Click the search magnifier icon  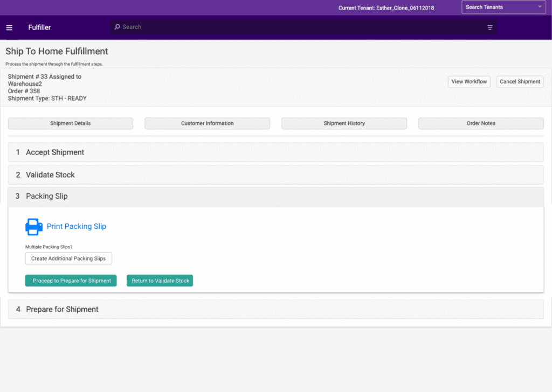117,27
